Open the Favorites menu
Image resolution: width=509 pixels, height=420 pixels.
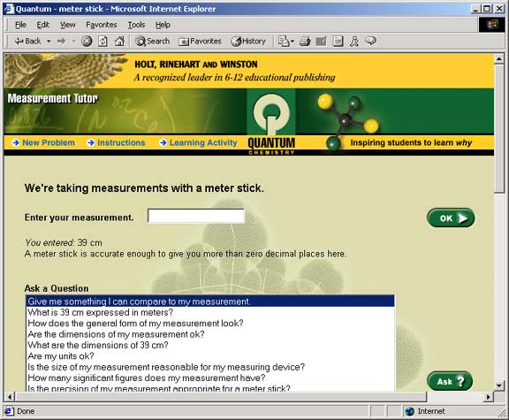pos(102,25)
